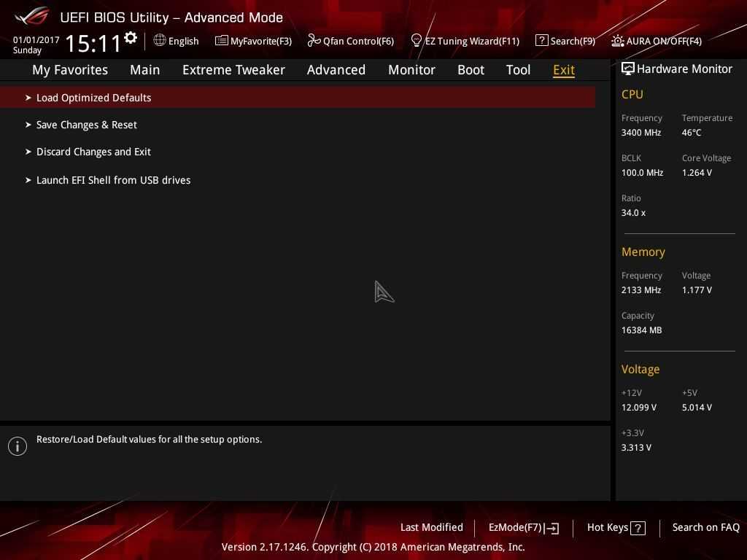Open MyFavorite(F3) shortcut

coord(253,41)
